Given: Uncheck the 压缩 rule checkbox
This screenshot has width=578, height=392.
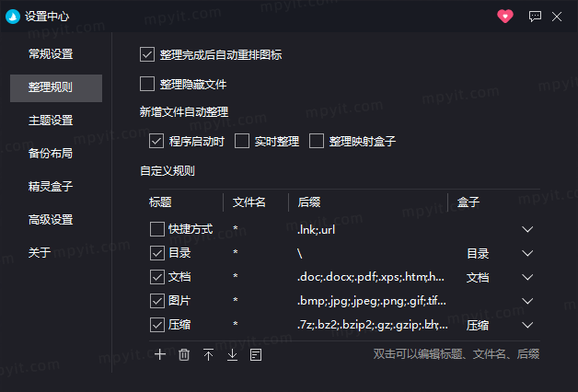Looking at the screenshot, I should pyautogui.click(x=157, y=325).
